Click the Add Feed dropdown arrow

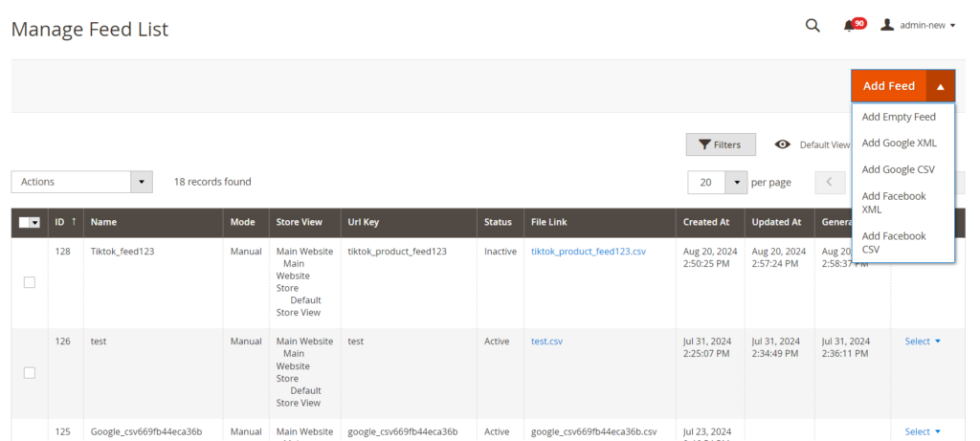(x=941, y=86)
